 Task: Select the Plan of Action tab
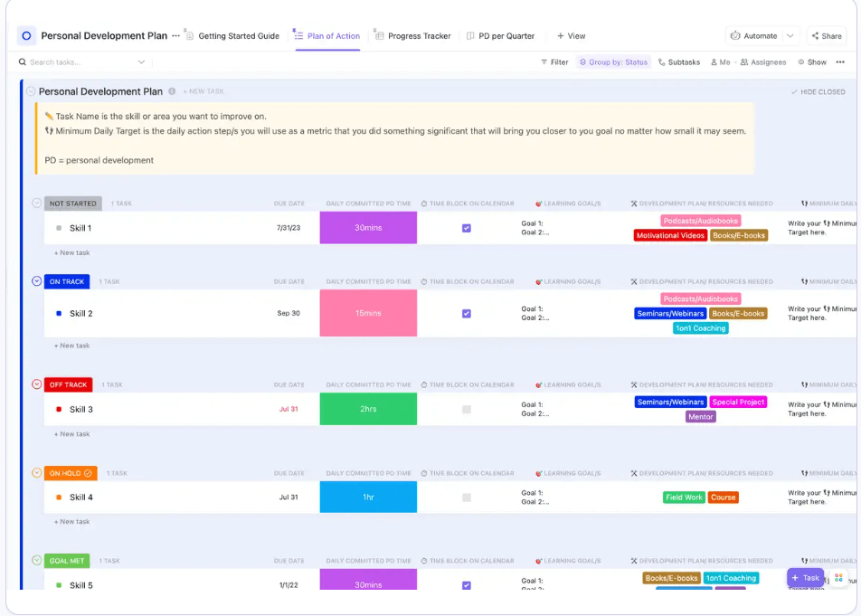pyautogui.click(x=327, y=35)
